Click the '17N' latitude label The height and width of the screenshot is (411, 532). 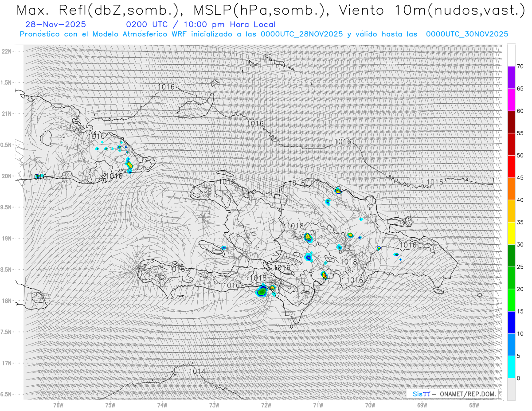pyautogui.click(x=8, y=363)
